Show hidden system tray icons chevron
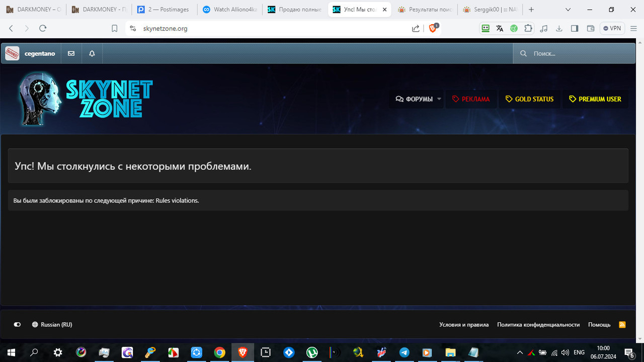 click(520, 352)
